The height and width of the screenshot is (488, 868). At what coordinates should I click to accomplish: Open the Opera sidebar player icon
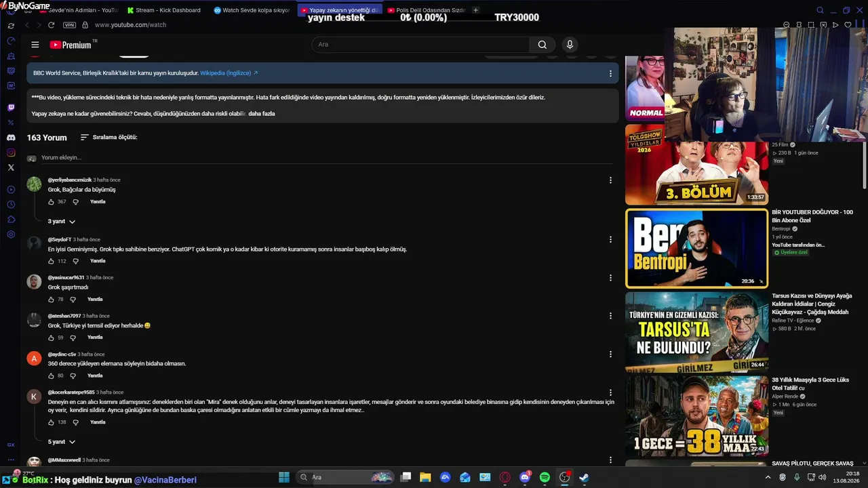click(11, 190)
